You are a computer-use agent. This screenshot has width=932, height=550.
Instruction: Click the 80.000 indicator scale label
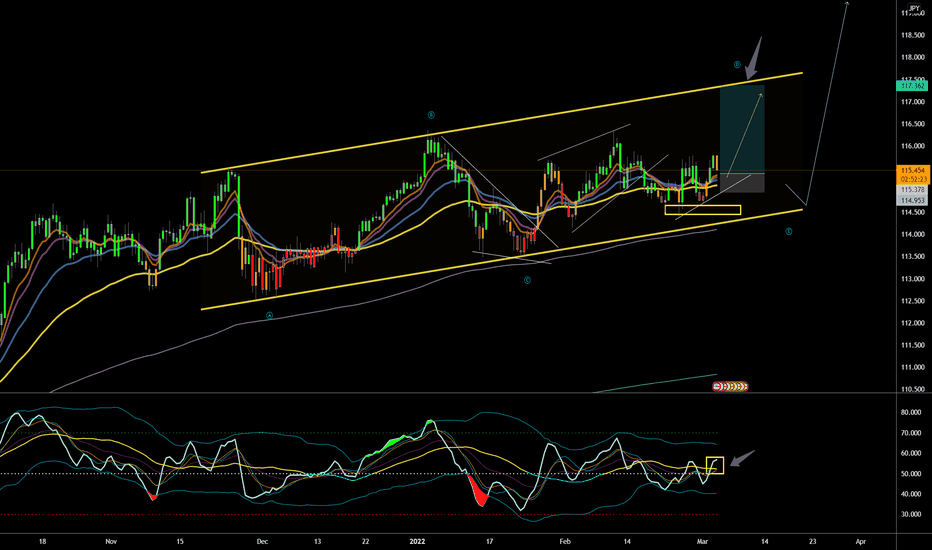tap(911, 413)
